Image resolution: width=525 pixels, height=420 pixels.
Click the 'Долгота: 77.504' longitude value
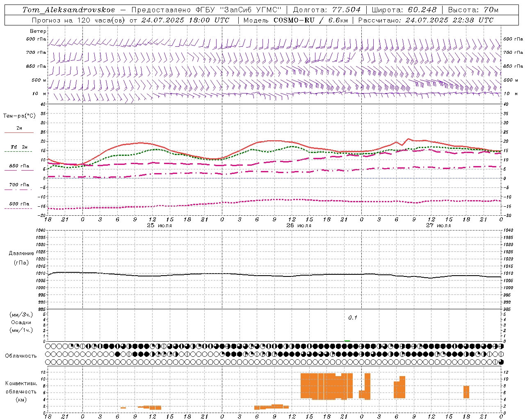(x=326, y=10)
